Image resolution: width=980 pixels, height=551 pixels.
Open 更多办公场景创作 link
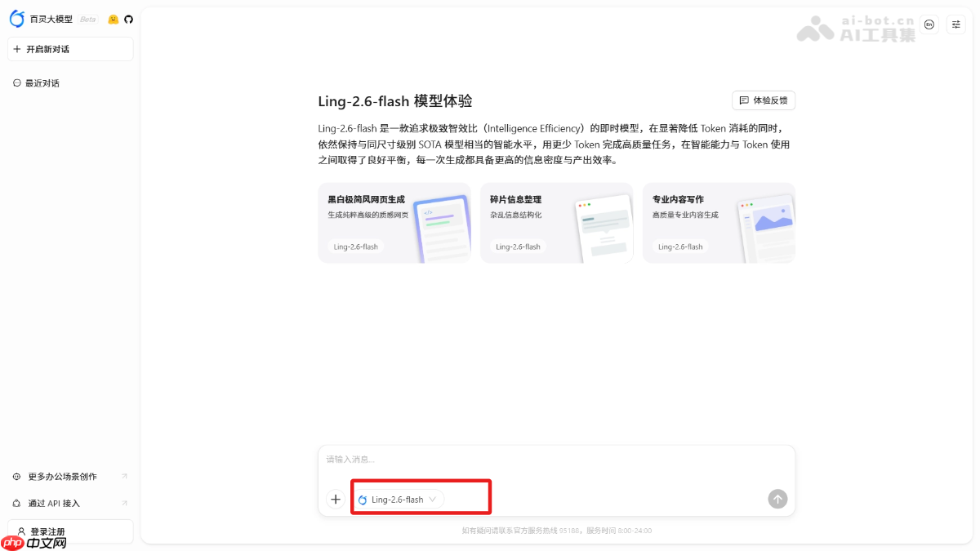click(70, 477)
